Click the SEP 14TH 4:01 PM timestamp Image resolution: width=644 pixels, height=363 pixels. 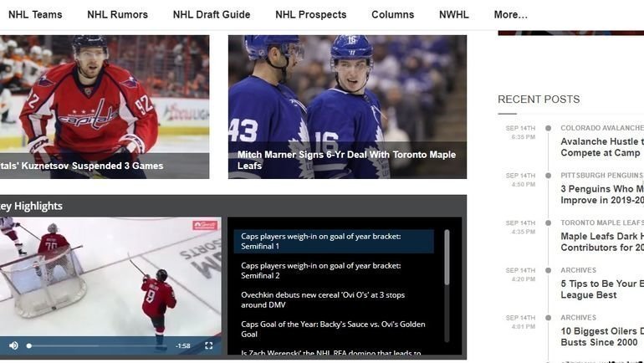pyautogui.click(x=520, y=322)
